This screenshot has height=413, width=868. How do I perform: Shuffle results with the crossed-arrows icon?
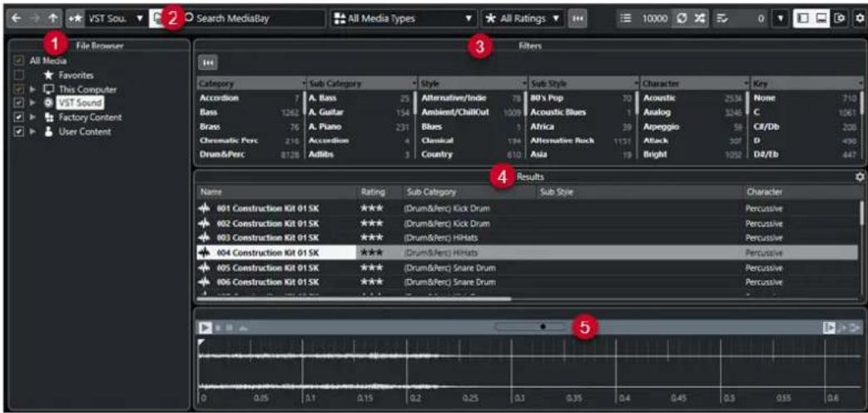(699, 18)
